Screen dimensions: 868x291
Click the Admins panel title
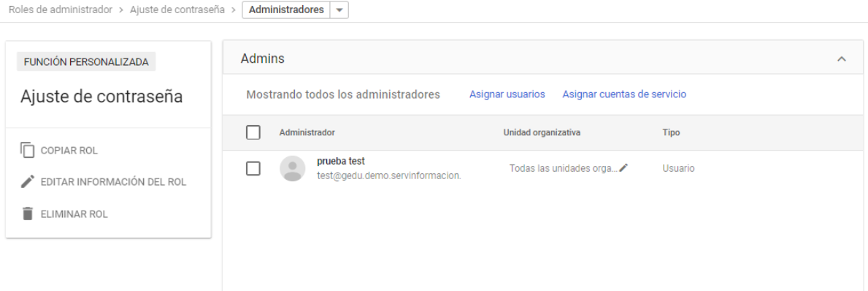coord(262,58)
